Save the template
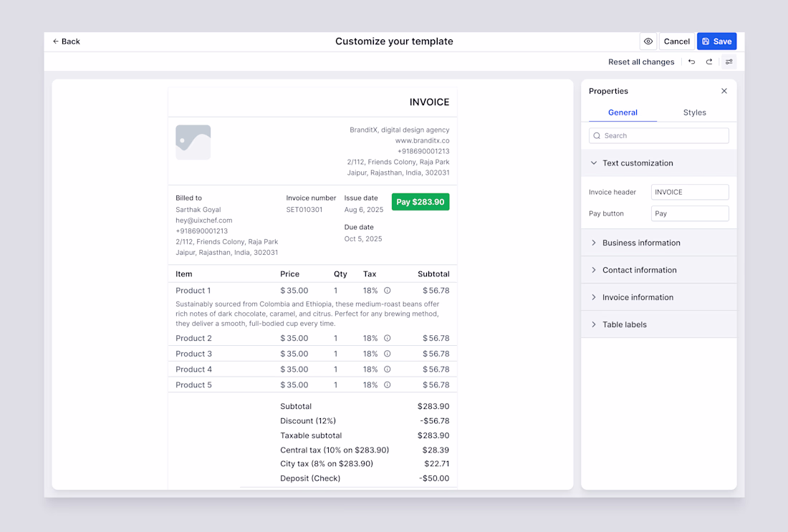The height and width of the screenshot is (532, 788). (716, 42)
